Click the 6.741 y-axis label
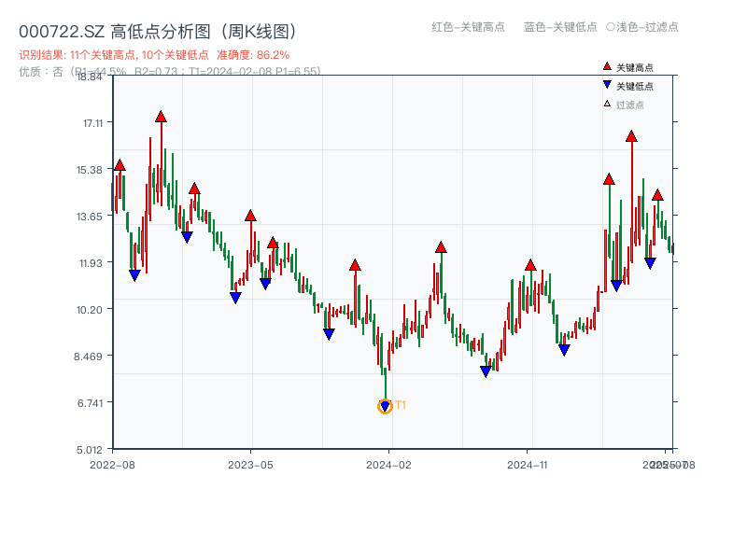This screenshot has width=747, height=560. click(90, 403)
